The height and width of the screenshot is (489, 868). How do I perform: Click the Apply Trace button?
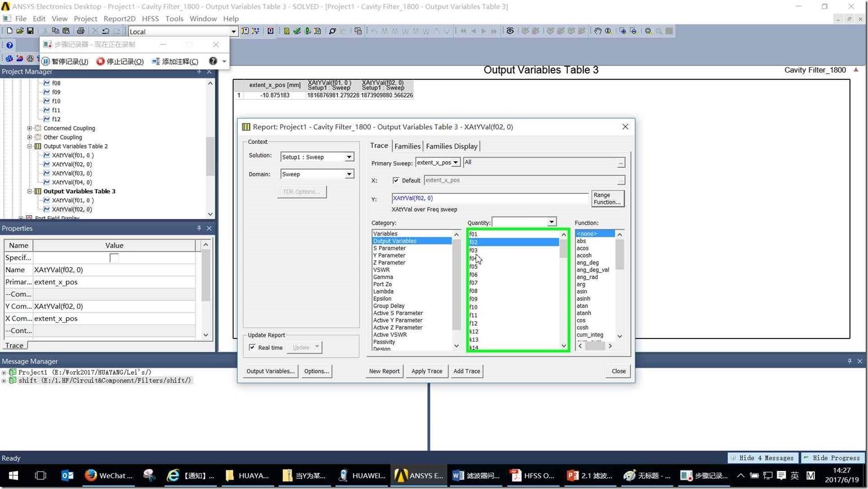[427, 371]
